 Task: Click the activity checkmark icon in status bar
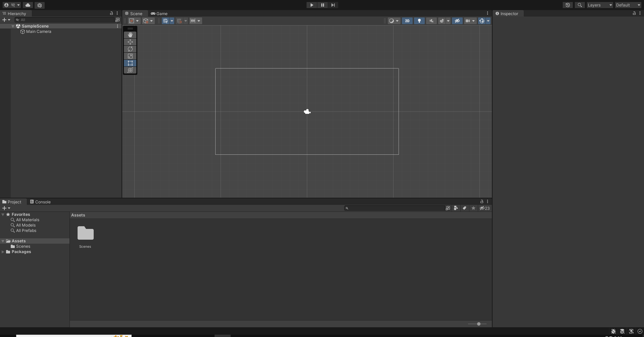click(640, 331)
